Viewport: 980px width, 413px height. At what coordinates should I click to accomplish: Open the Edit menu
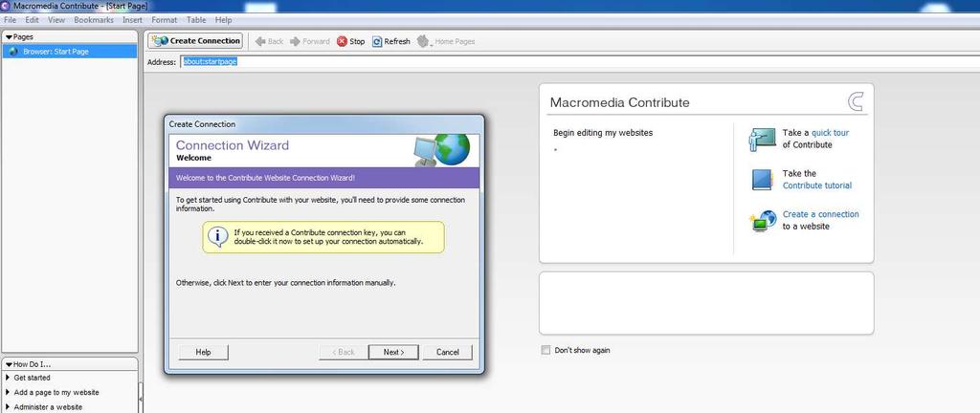32,20
